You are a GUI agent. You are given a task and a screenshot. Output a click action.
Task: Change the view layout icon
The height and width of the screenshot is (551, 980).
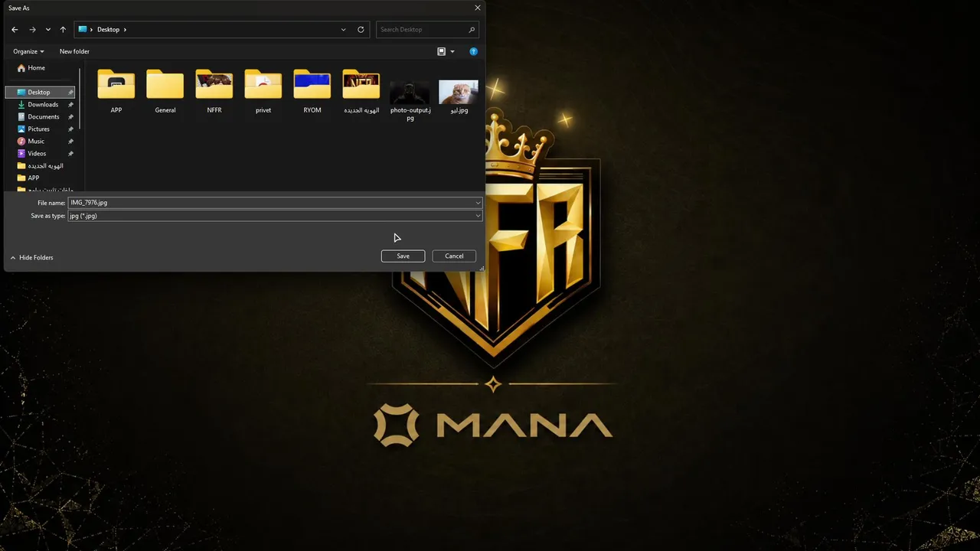[441, 51]
